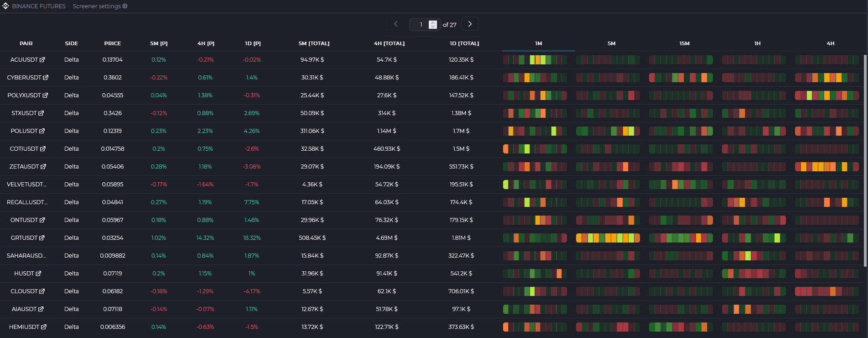Switch to the 4H heatmap tab
This screenshot has width=868, height=338.
[831, 43]
